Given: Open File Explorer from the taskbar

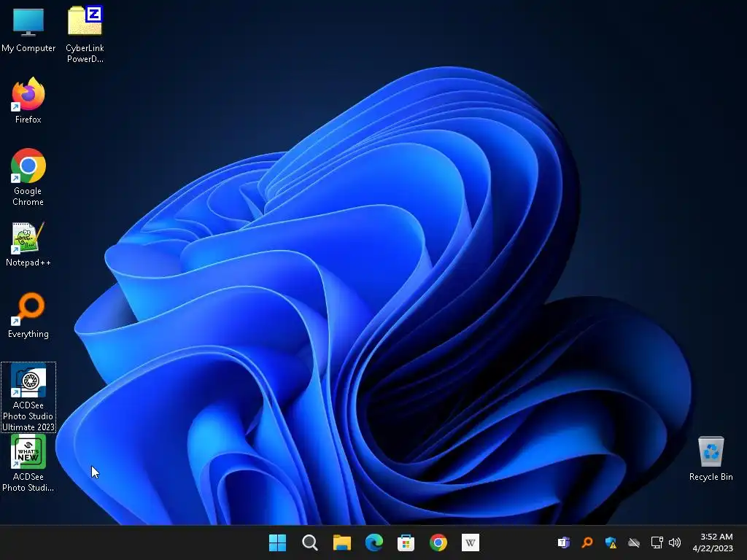Looking at the screenshot, I should 341,542.
